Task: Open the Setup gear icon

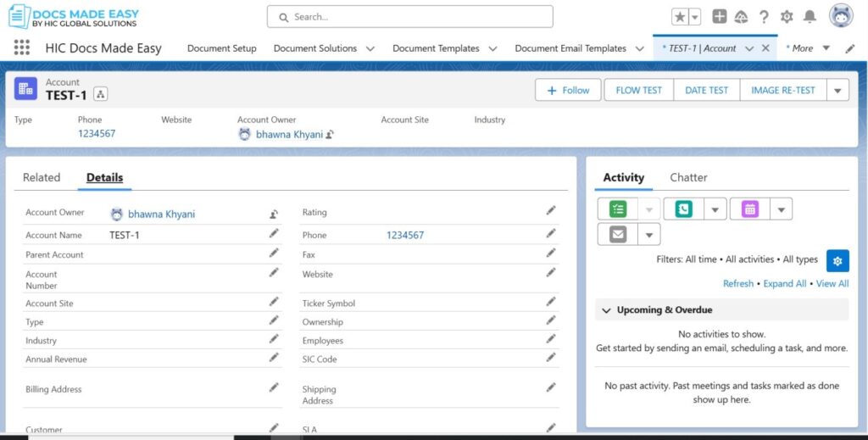Action: (787, 17)
